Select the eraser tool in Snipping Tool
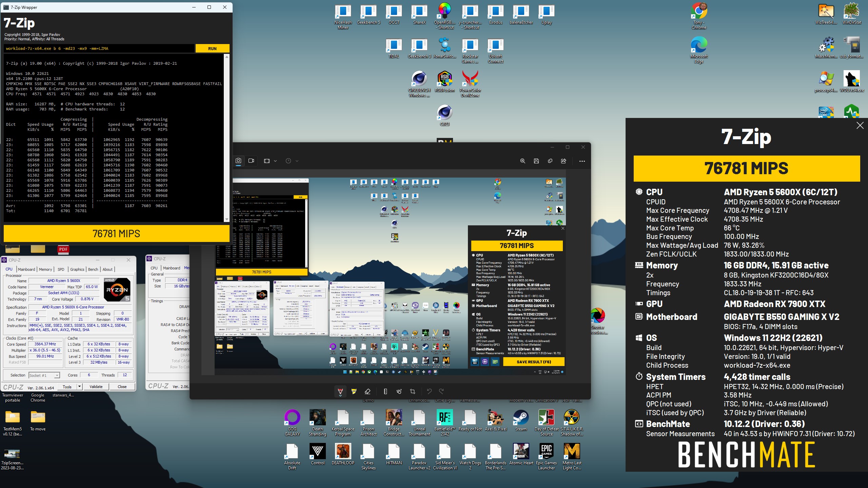The height and width of the screenshot is (488, 868). tap(368, 391)
